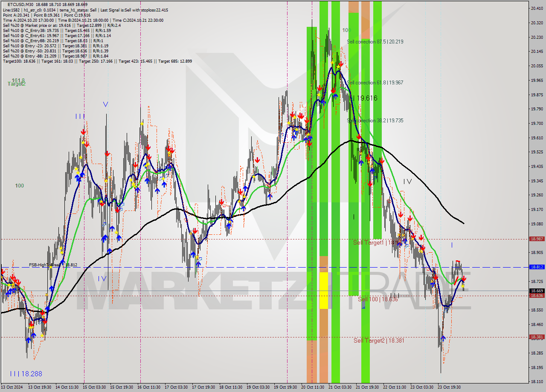Click the blue '| | | 18.288' label

coord(26,374)
